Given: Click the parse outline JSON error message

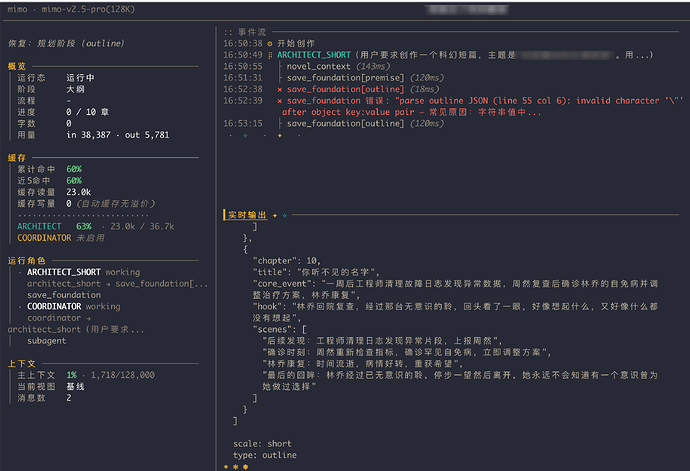Looking at the screenshot, I should [482, 107].
